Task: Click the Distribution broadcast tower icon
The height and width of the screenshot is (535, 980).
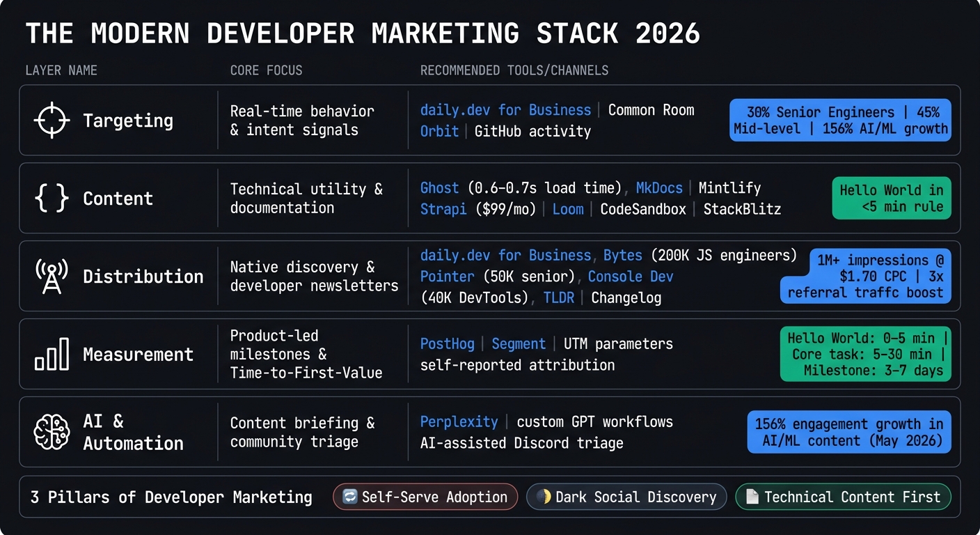Action: pyautogui.click(x=52, y=277)
